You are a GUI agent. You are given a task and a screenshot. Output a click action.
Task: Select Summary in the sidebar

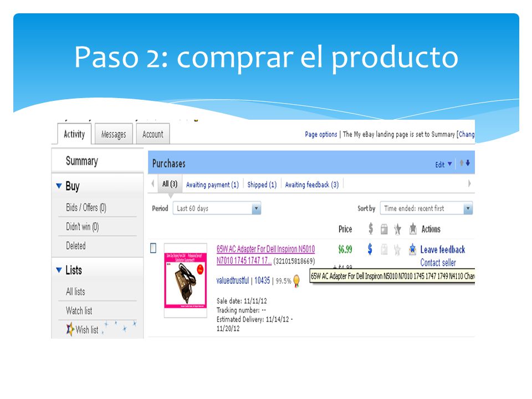coord(82,161)
